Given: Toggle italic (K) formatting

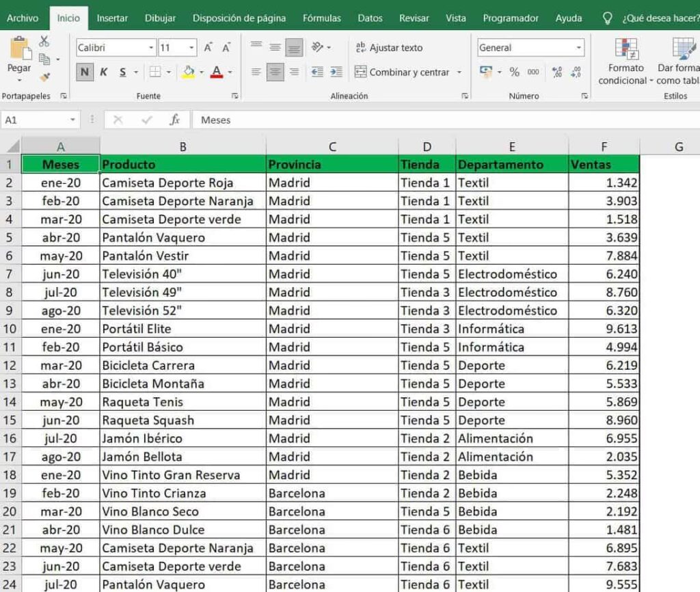Looking at the screenshot, I should click(x=104, y=72).
